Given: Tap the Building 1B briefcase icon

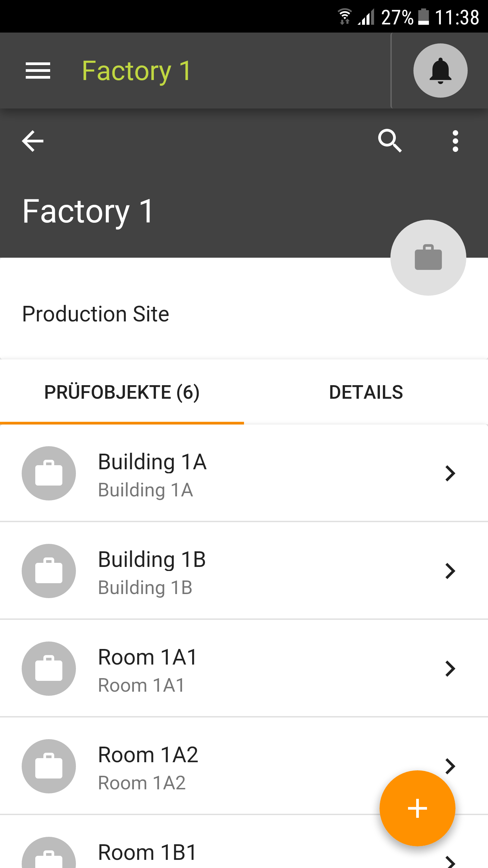Looking at the screenshot, I should [x=49, y=571].
